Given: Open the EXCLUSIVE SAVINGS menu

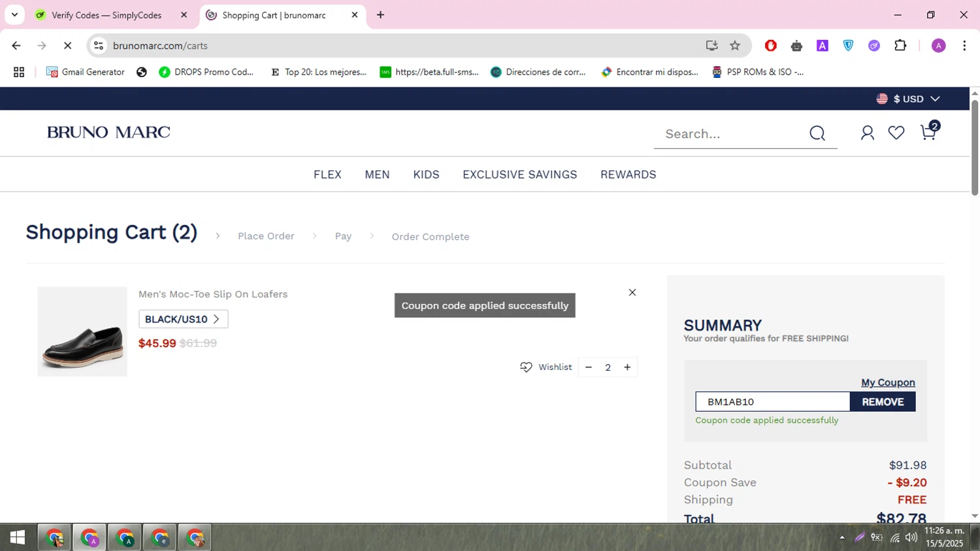Looking at the screenshot, I should point(520,175).
